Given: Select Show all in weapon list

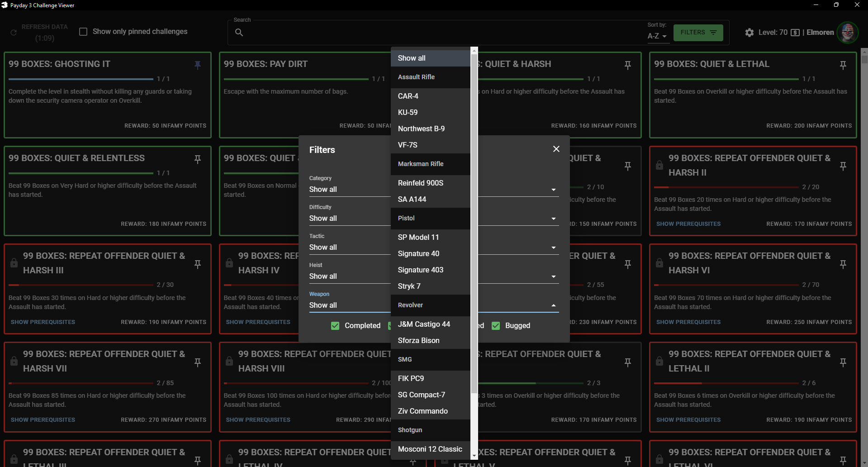Looking at the screenshot, I should (x=431, y=58).
